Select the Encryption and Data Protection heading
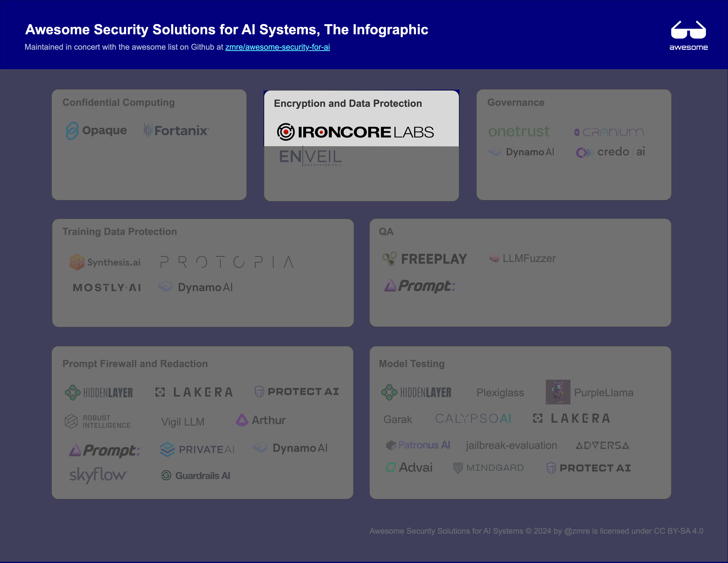Screen dimensions: 728x563 pos(348,103)
